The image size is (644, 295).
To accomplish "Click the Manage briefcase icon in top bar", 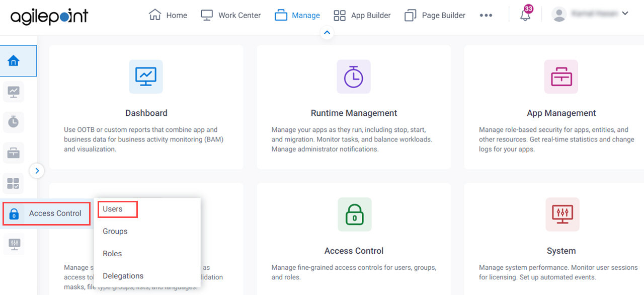I will coord(281,15).
